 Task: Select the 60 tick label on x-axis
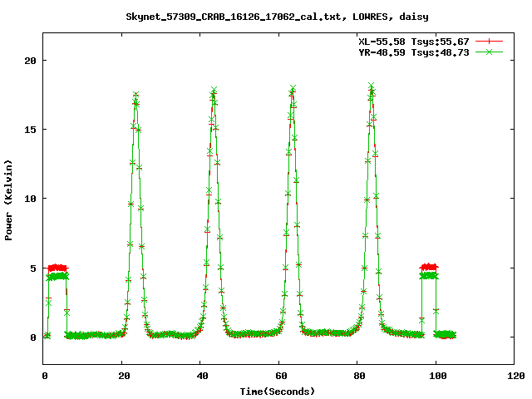279,376
